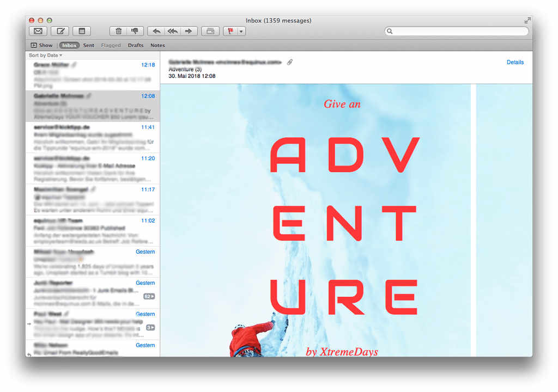Click the "by XtremeDays" text in email
The image size is (558, 392).
pyautogui.click(x=342, y=352)
